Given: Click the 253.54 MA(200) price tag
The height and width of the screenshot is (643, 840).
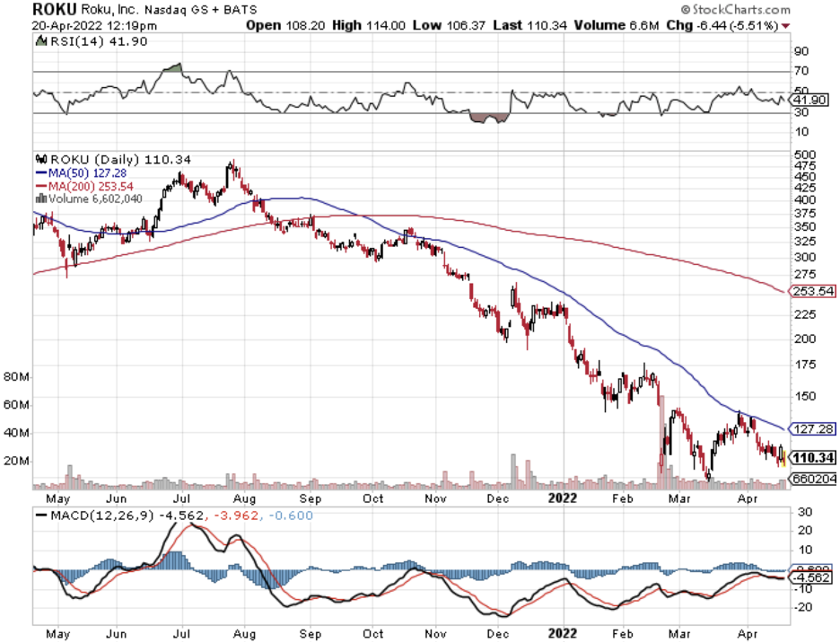Looking at the screenshot, I should 812,291.
